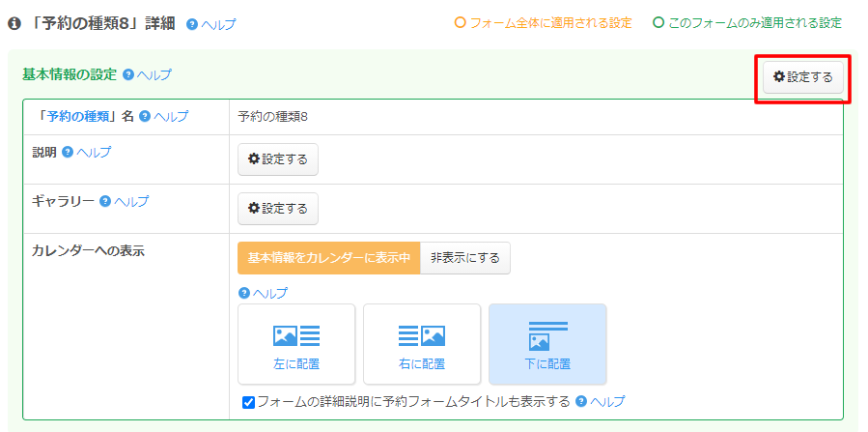Click info icon beside 「予約の種類8」詳細 title
This screenshot has height=432, width=868.
tap(14, 23)
